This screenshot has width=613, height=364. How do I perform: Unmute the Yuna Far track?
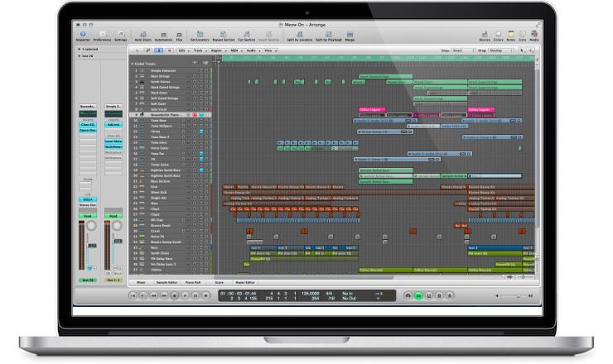[x=201, y=154]
